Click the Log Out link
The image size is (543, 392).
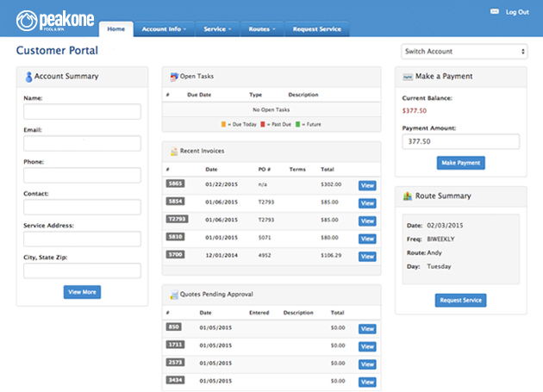517,12
